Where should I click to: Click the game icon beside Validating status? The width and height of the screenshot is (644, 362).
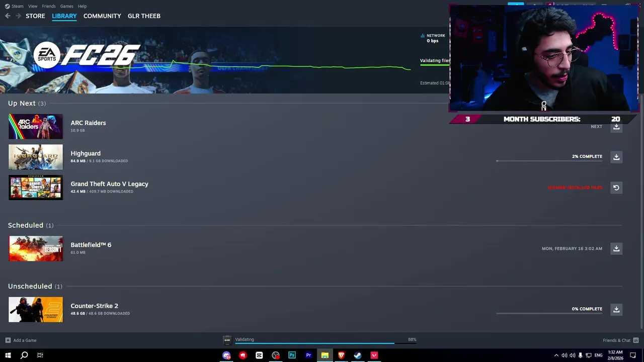pyautogui.click(x=227, y=340)
